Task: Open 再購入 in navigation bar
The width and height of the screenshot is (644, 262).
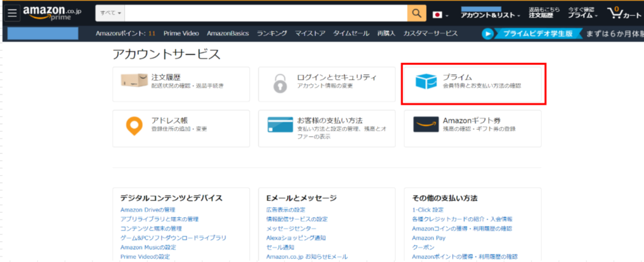Action: tap(386, 33)
